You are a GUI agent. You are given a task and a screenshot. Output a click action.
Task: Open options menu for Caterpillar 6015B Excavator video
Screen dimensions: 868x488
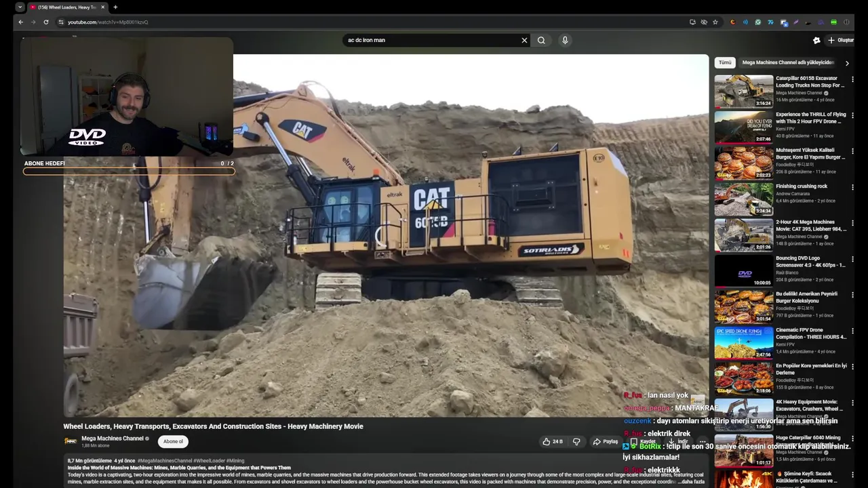coord(852,80)
